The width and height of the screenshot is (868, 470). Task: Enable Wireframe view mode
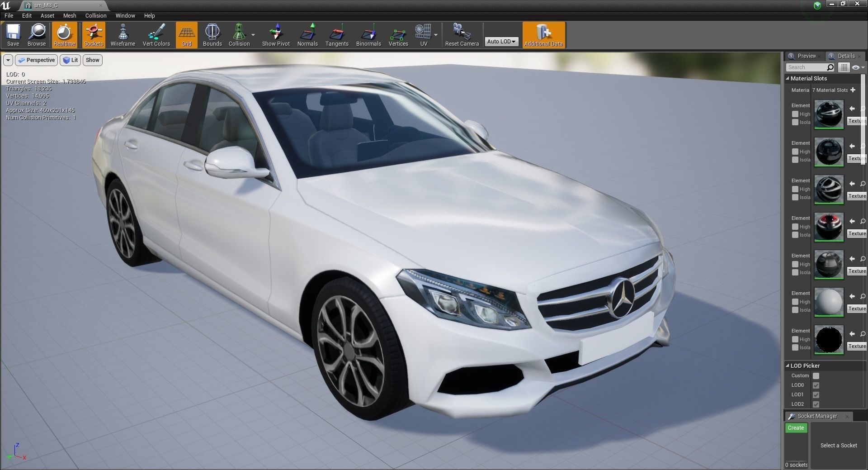coord(123,35)
